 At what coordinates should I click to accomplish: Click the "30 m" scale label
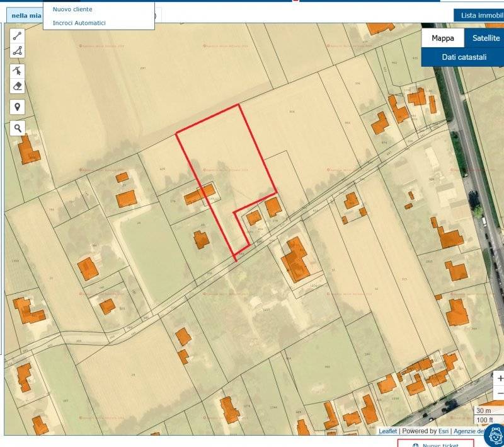click(483, 410)
